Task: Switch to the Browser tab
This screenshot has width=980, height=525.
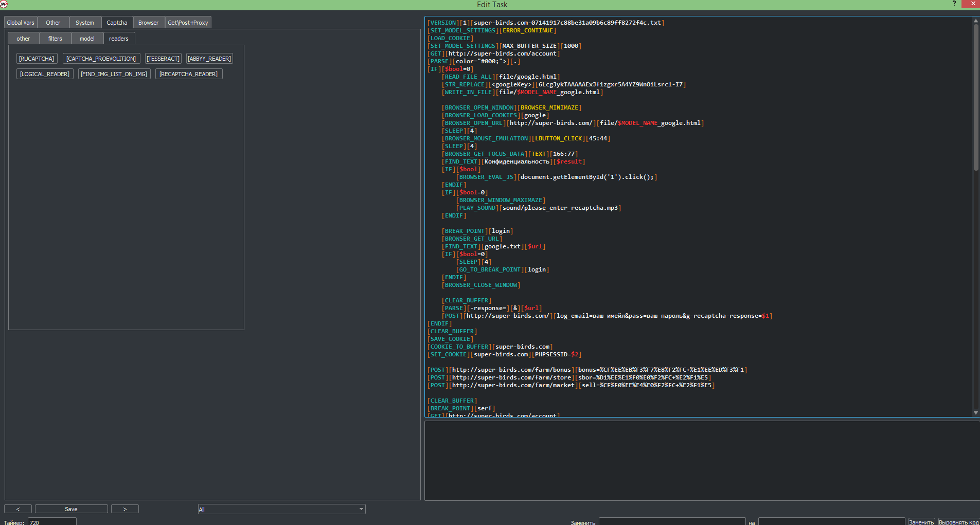Action: pyautogui.click(x=148, y=23)
